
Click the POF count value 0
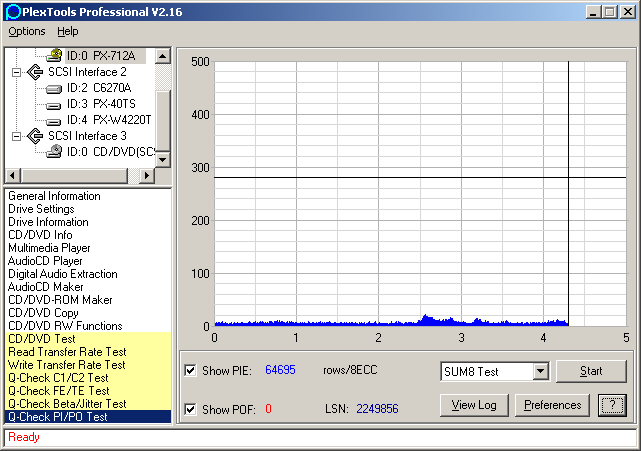coord(268,409)
